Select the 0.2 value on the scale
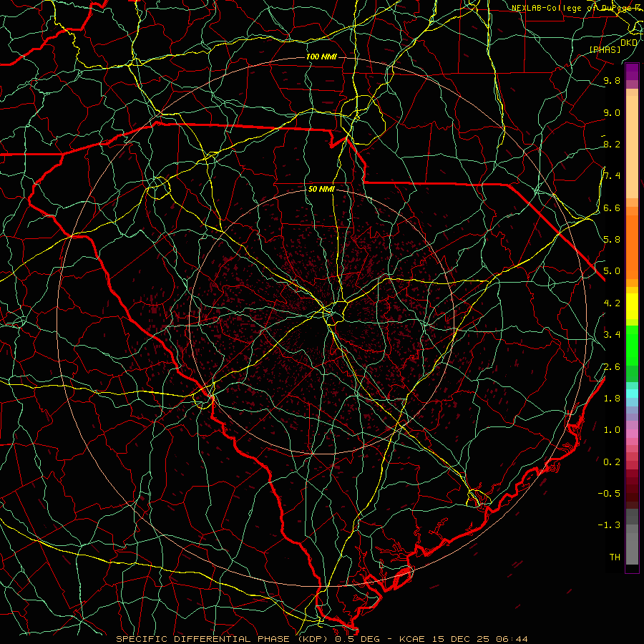Image resolution: width=644 pixels, height=644 pixels. tap(612, 462)
